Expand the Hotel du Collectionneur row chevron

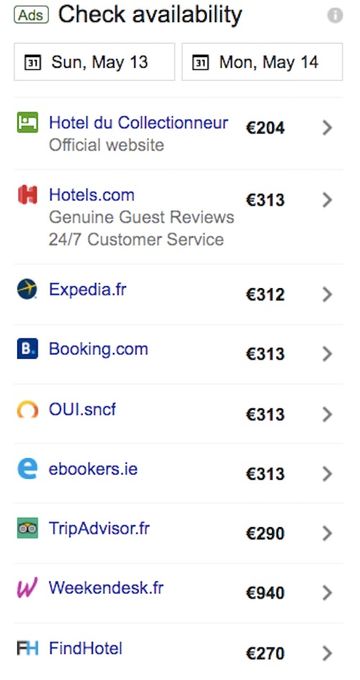point(327,128)
